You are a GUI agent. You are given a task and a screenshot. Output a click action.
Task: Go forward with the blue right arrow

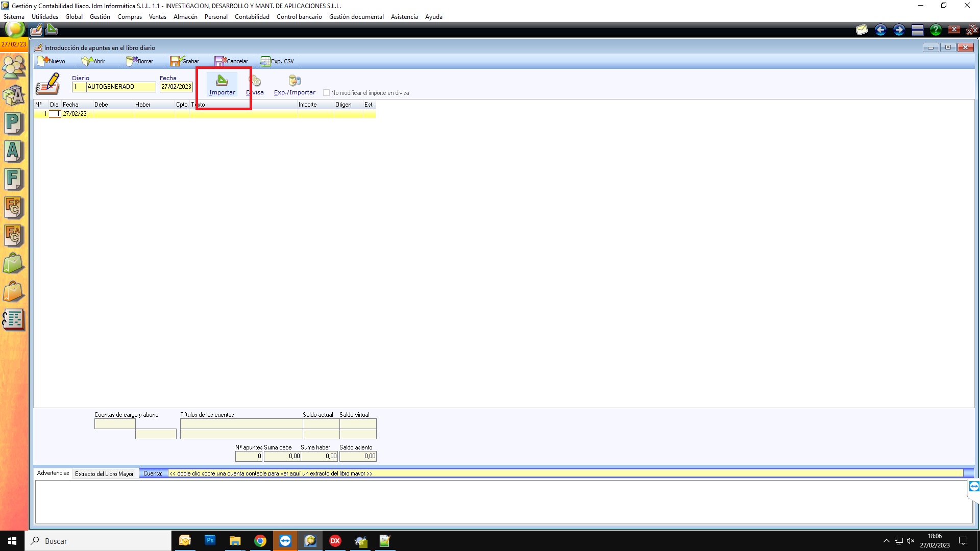tap(899, 30)
